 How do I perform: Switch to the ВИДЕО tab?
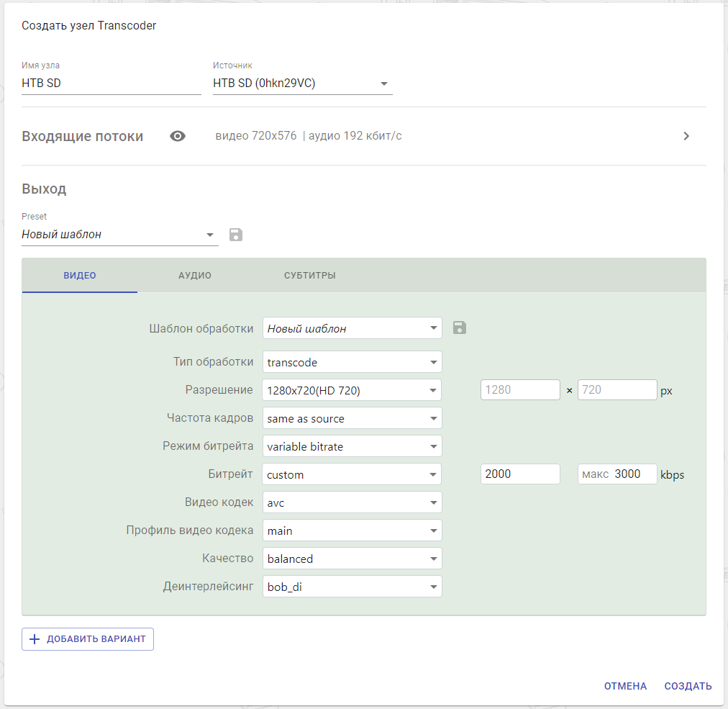pyautogui.click(x=80, y=276)
